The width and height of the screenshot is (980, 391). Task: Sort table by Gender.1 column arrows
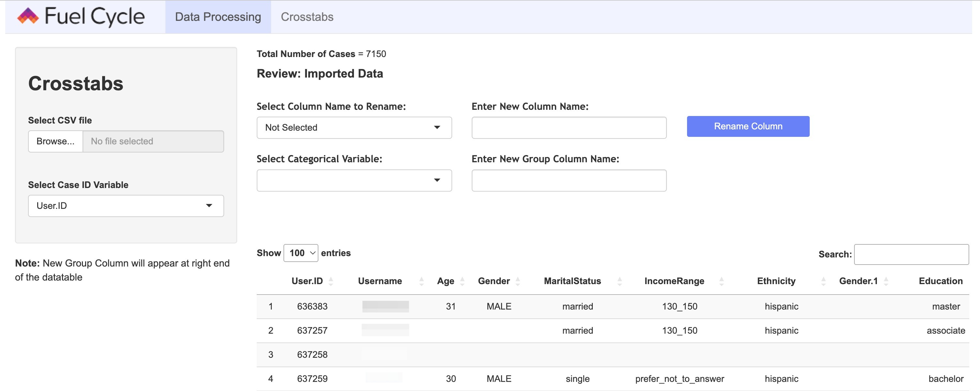(x=886, y=281)
